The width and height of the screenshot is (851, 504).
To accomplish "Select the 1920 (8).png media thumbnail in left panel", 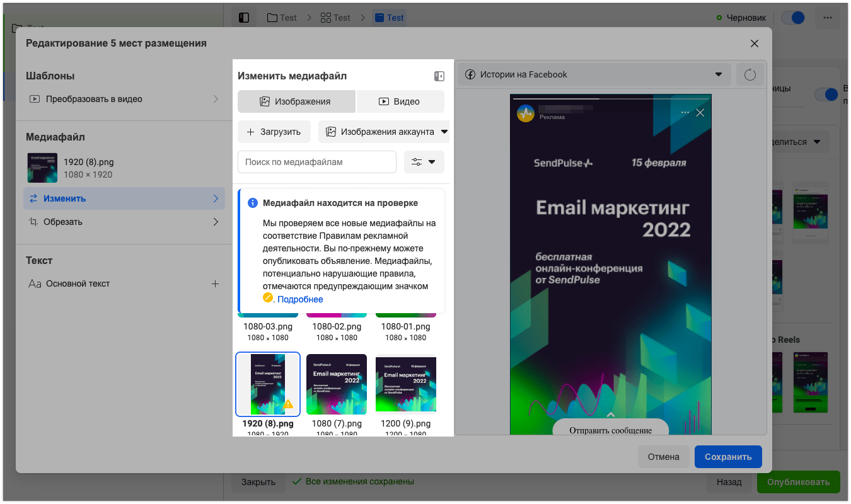I will tap(43, 168).
